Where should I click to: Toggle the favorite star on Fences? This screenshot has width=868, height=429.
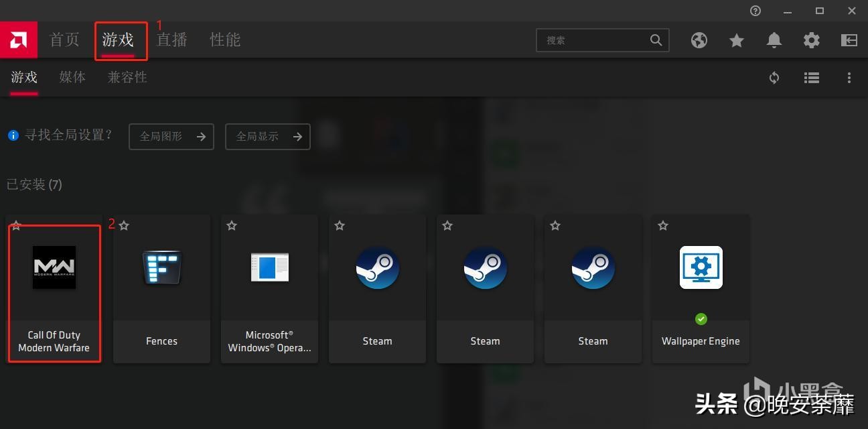[x=124, y=226]
